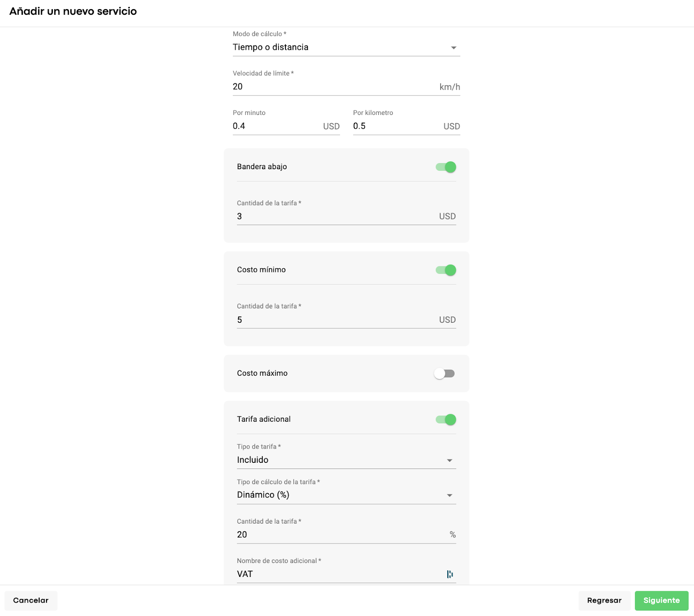The height and width of the screenshot is (616, 694).
Task: Edit the Velocidad de límite field
Action: pos(334,87)
